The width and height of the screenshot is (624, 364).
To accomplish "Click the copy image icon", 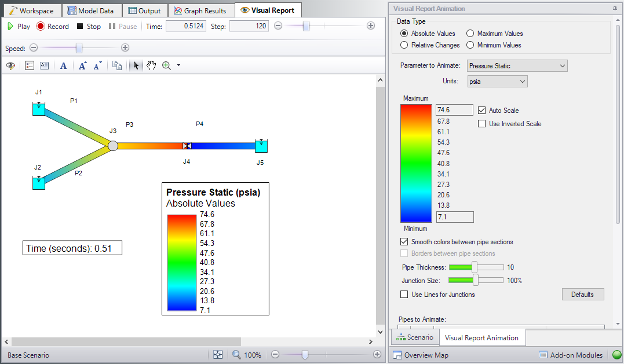I will (x=117, y=65).
